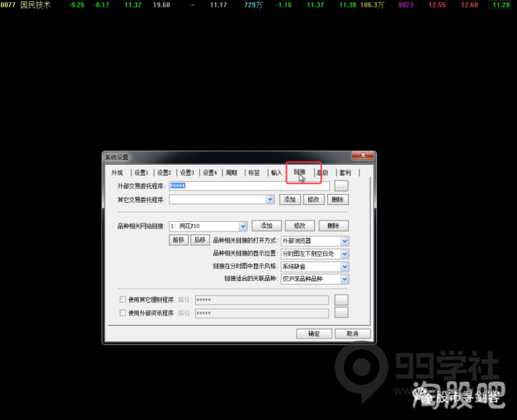Click the 11.38 price value

(348, 5)
